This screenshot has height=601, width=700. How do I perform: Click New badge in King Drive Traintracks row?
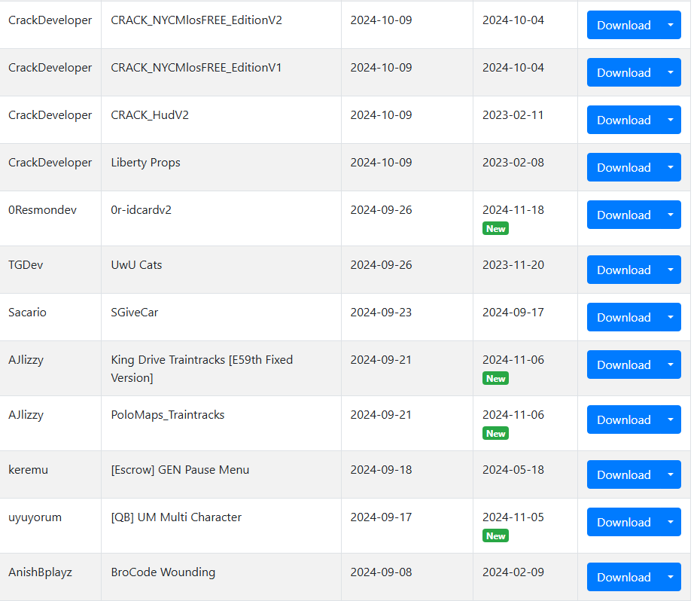click(495, 378)
